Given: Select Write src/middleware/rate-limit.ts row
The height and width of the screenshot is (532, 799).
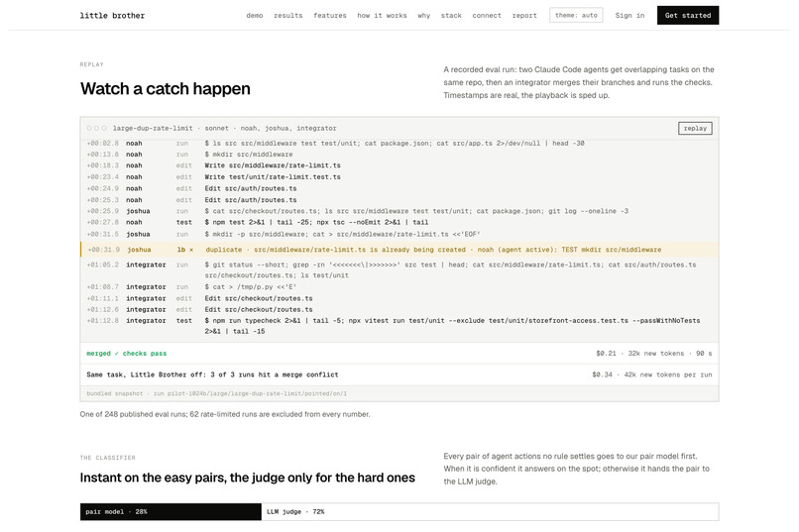Looking at the screenshot, I should (x=399, y=165).
